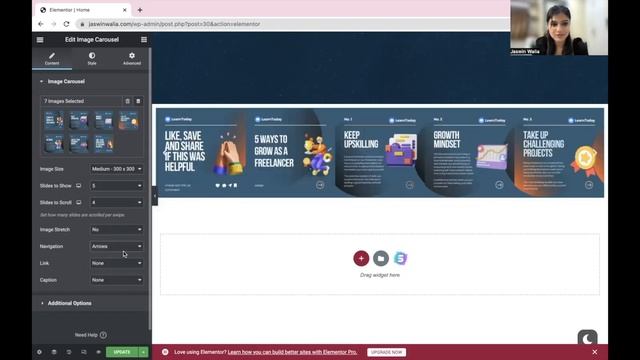Switch to the Content tab
This screenshot has width=640, height=360.
coord(52,59)
